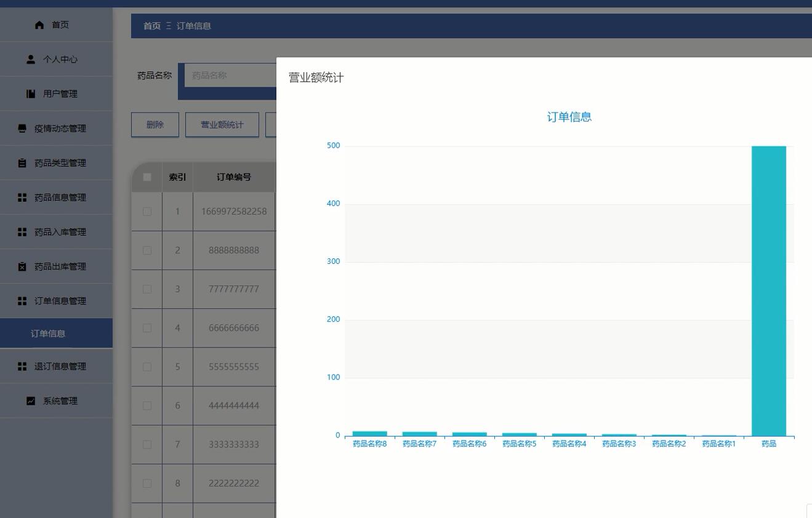Viewport: 812px width, 518px height.
Task: Expand 疫情动态管理 menu
Action: [x=56, y=128]
